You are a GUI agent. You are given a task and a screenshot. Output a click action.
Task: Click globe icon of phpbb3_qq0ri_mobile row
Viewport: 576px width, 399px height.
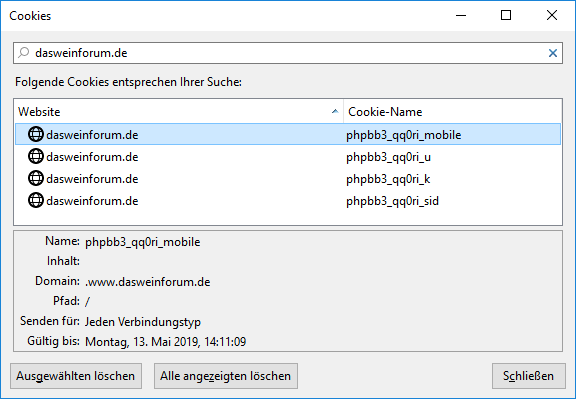36,134
